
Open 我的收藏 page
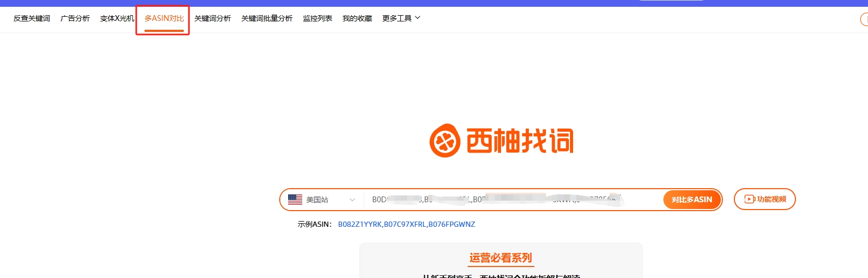point(357,18)
